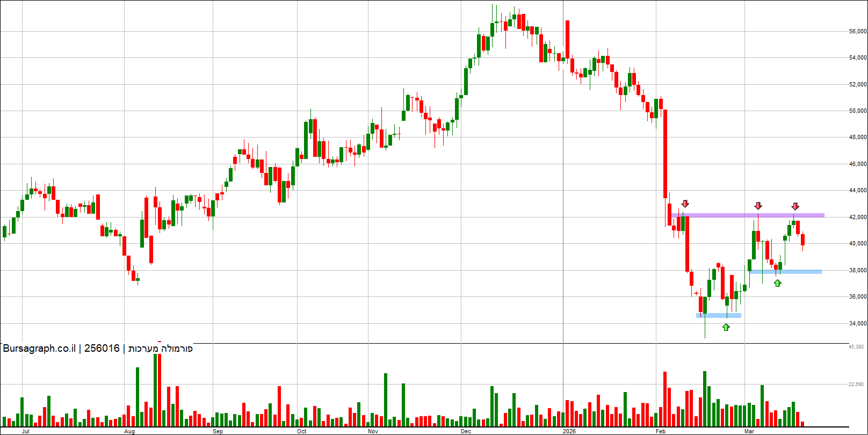Click the 48,000 price axis label
Screen dimensions: 868x435
coord(858,137)
